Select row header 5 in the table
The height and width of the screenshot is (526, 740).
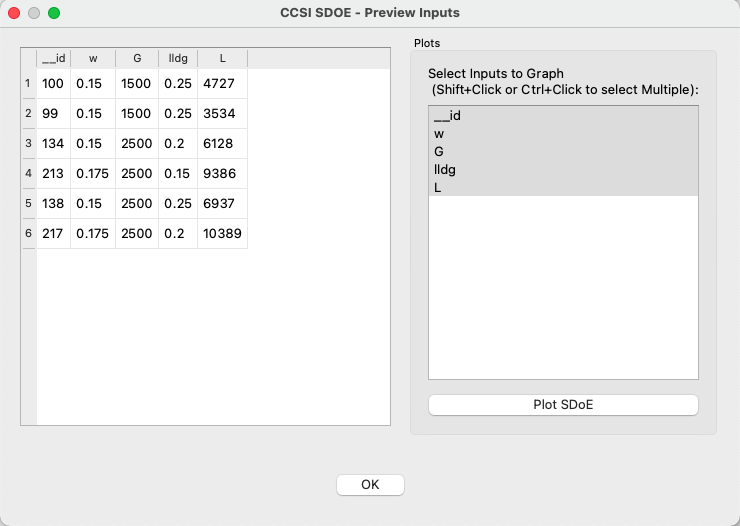[28, 203]
